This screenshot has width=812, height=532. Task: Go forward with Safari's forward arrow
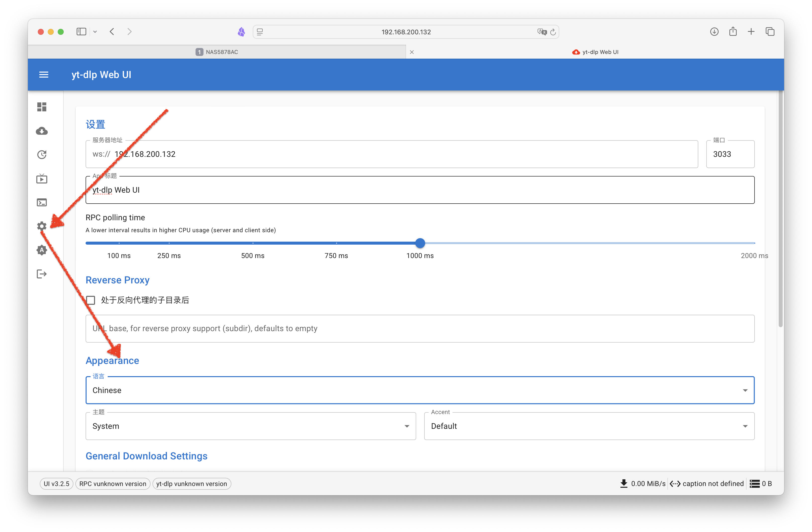(129, 32)
